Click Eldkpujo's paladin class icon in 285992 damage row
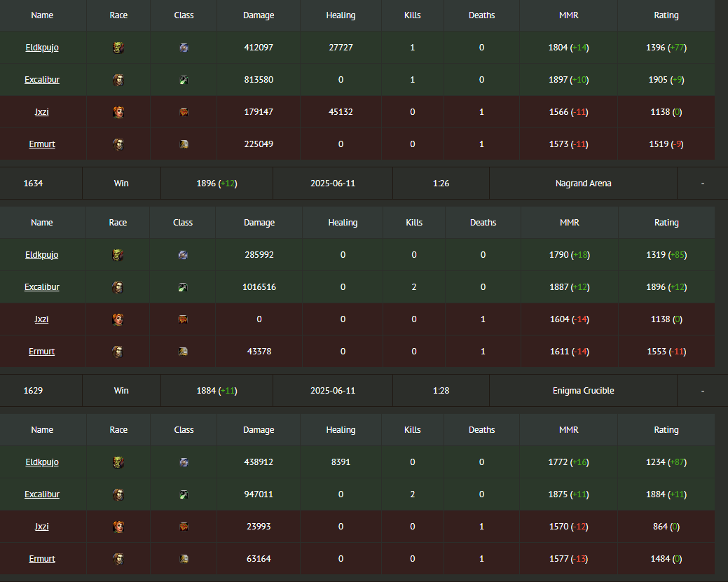Viewport: 728px width, 582px height. [183, 255]
